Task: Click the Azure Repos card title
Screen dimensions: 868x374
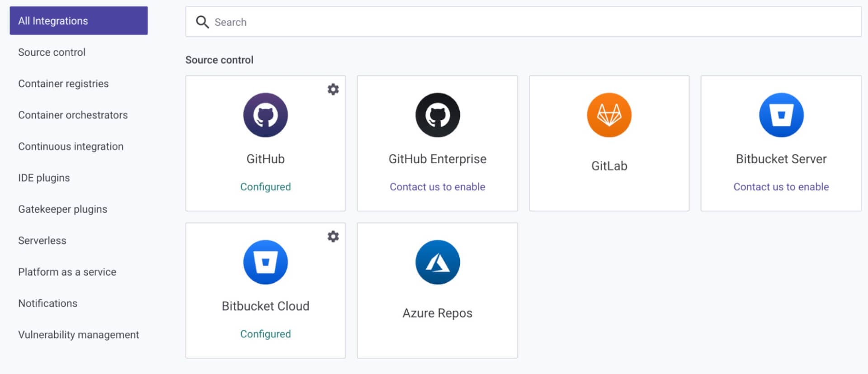Action: point(437,313)
